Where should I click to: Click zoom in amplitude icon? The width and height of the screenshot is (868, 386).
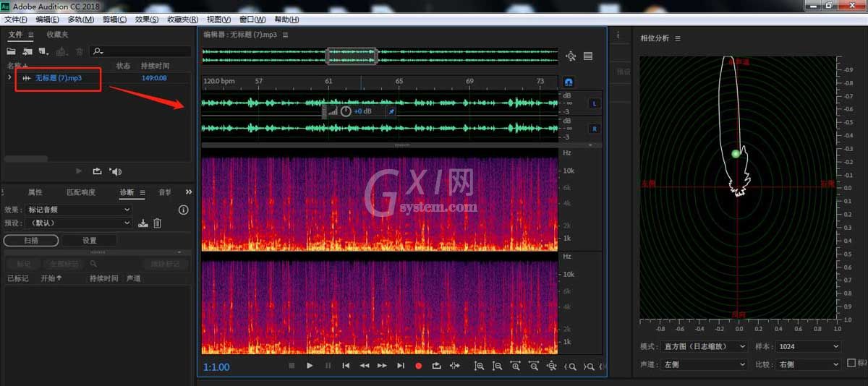479,366
